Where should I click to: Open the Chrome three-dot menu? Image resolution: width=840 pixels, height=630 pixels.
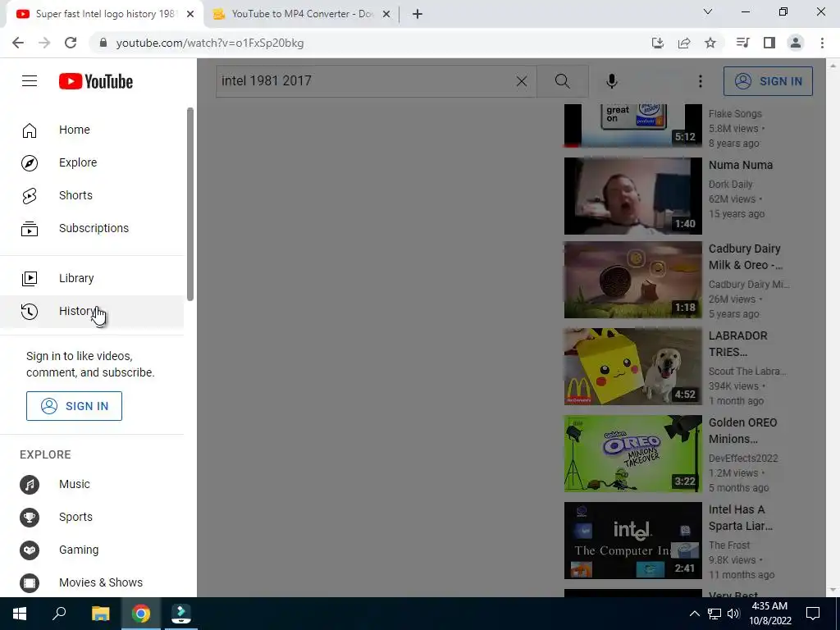point(822,43)
